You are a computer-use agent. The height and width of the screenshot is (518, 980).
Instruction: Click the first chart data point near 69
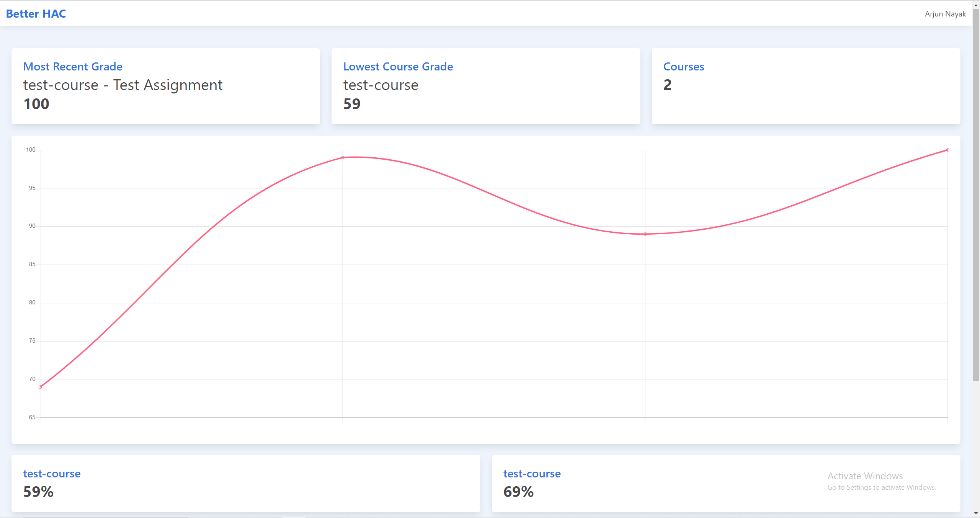click(x=40, y=387)
